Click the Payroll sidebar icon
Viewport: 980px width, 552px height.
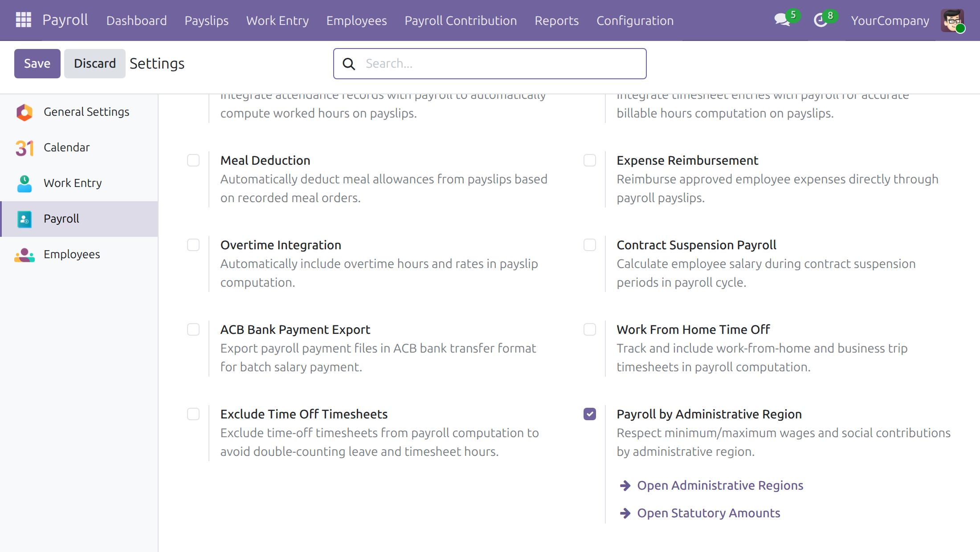(x=24, y=219)
